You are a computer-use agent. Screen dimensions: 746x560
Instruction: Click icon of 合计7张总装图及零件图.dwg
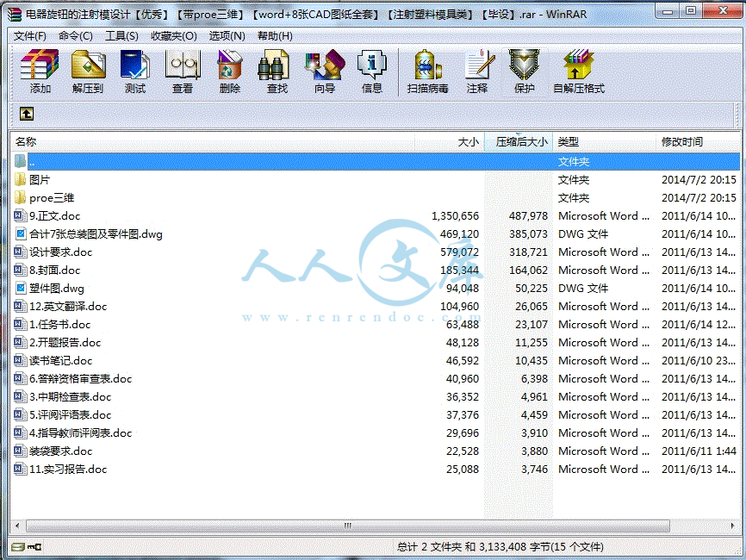[21, 233]
